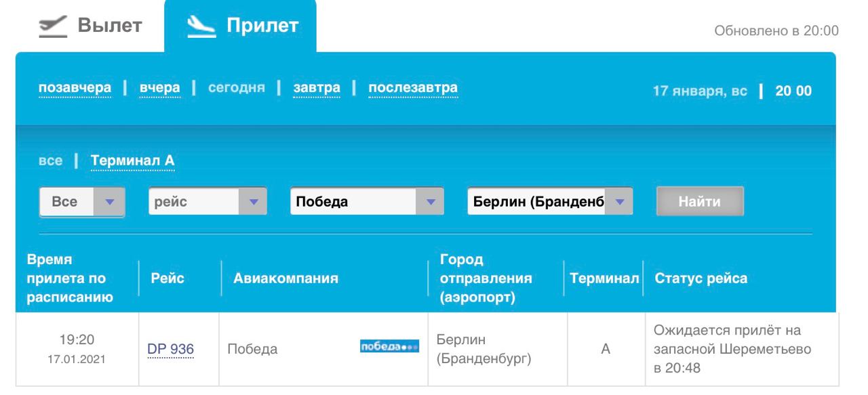
Task: Open the Победа airline dropdown
Action: 367,202
